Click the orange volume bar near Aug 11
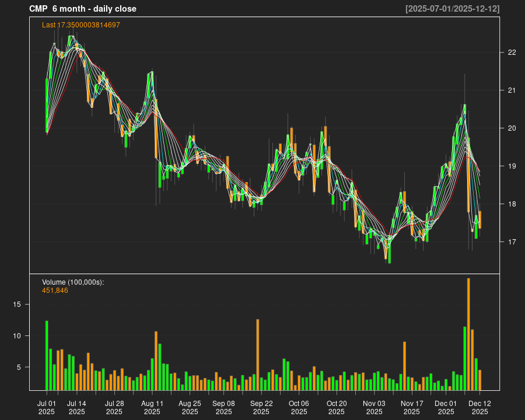525x420 pixels. 156,360
